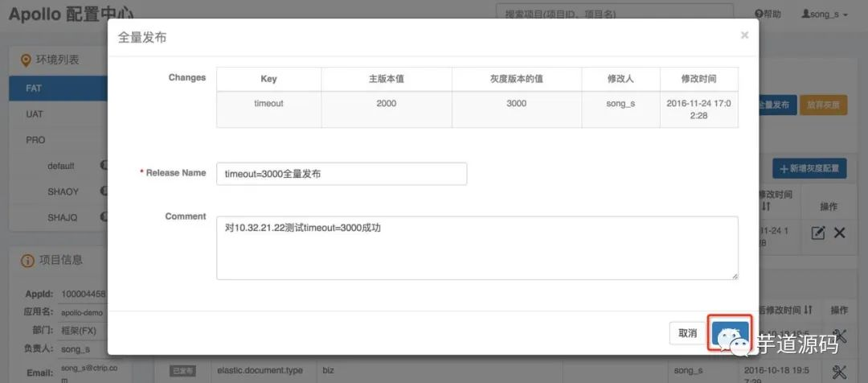
Task: Close the 全量发布 dialog with X
Action: 744,35
